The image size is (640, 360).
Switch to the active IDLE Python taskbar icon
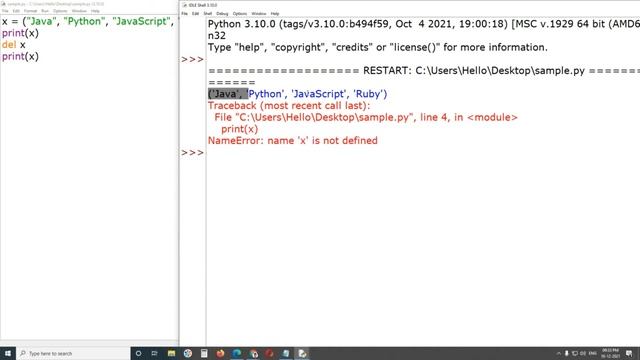point(302,353)
